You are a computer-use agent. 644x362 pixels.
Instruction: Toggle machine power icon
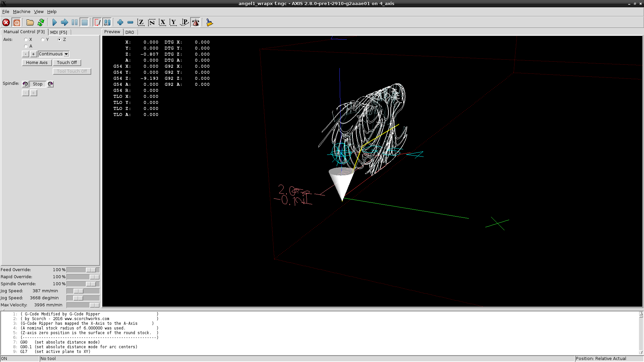coord(17,22)
